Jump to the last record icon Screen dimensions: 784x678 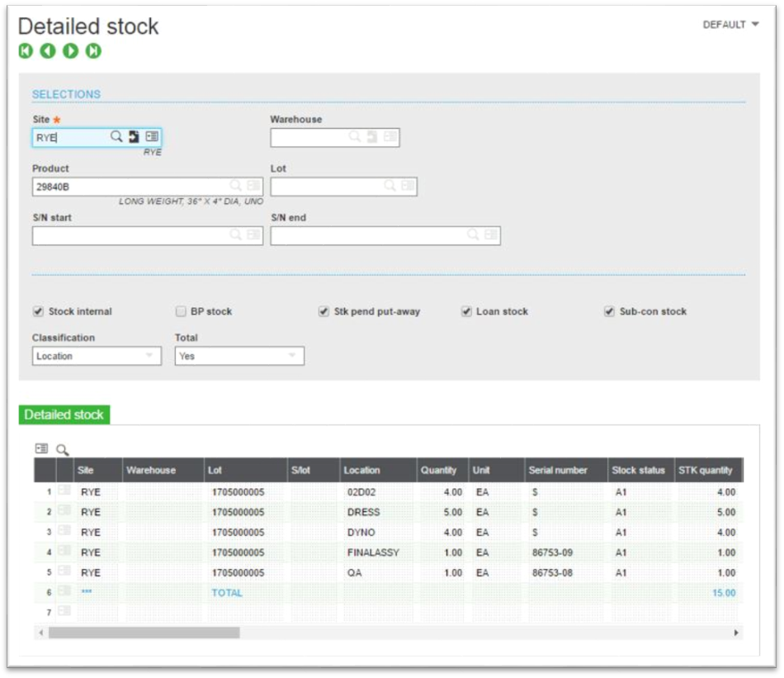click(93, 50)
